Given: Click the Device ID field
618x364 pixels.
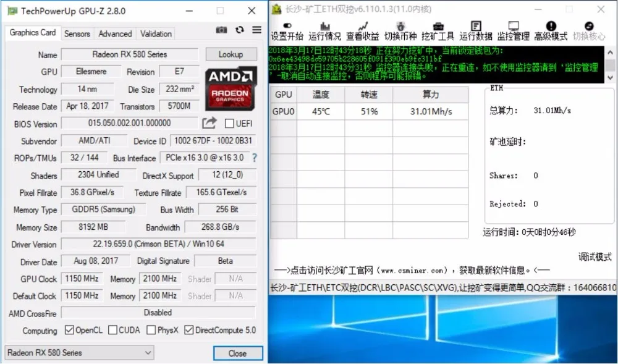Looking at the screenshot, I should pyautogui.click(x=213, y=141).
